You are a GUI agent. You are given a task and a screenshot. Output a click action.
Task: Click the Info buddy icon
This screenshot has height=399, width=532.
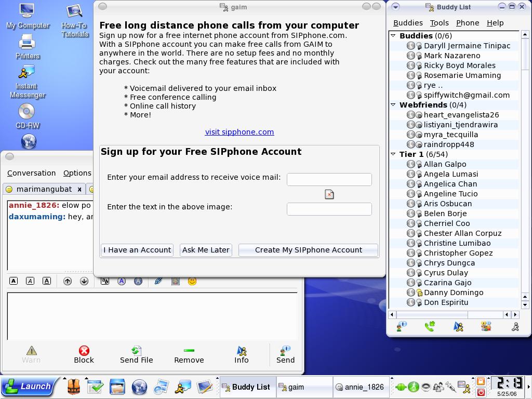241,355
